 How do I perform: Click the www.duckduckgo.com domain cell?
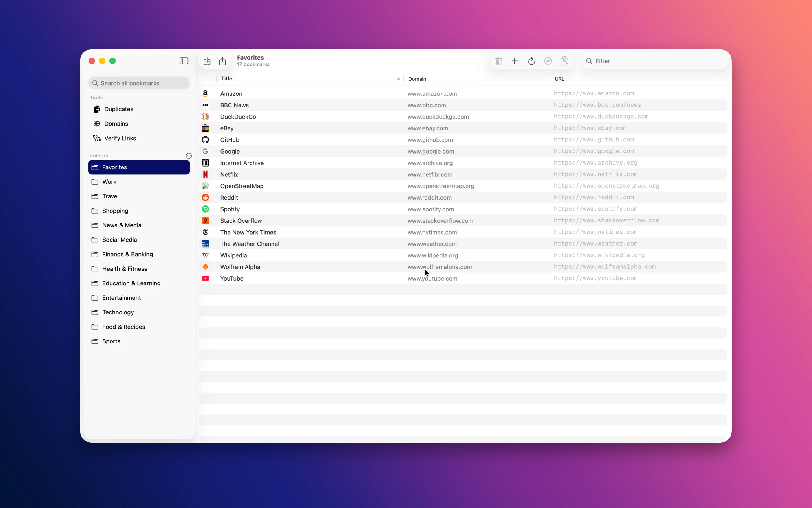pos(438,117)
